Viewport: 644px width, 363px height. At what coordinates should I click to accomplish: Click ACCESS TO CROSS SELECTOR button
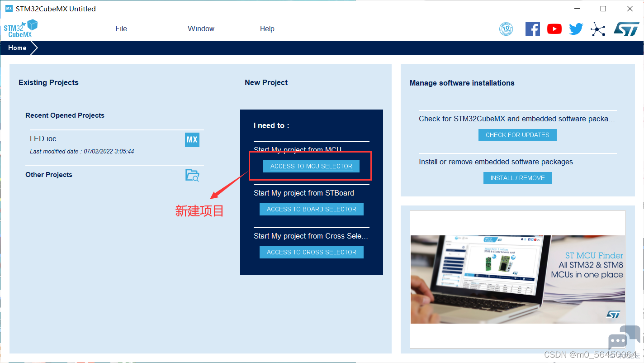click(x=311, y=252)
